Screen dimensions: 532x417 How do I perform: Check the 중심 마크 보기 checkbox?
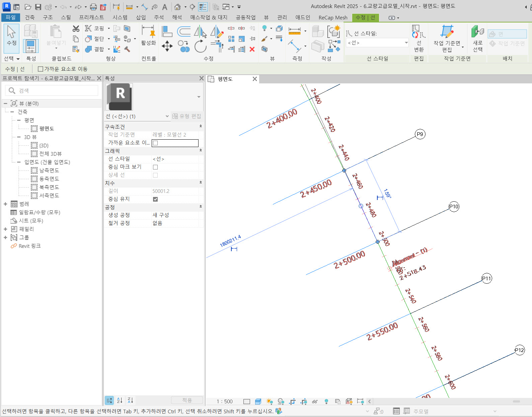tap(155, 167)
